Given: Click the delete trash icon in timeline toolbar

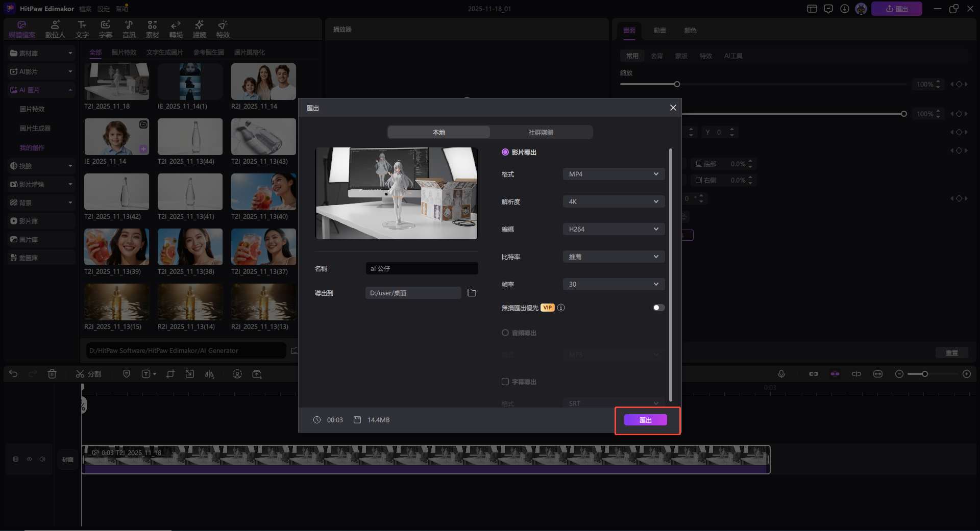Looking at the screenshot, I should [x=52, y=374].
